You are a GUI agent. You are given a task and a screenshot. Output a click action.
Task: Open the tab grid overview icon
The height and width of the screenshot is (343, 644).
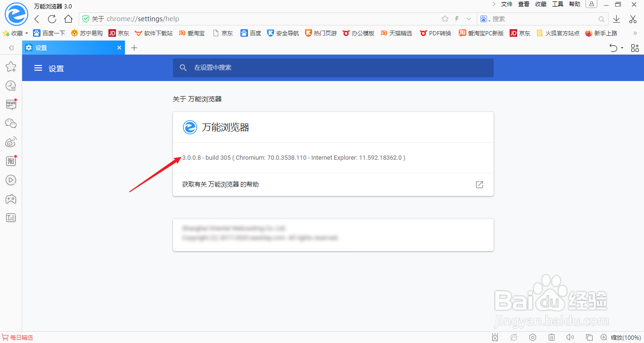[635, 48]
